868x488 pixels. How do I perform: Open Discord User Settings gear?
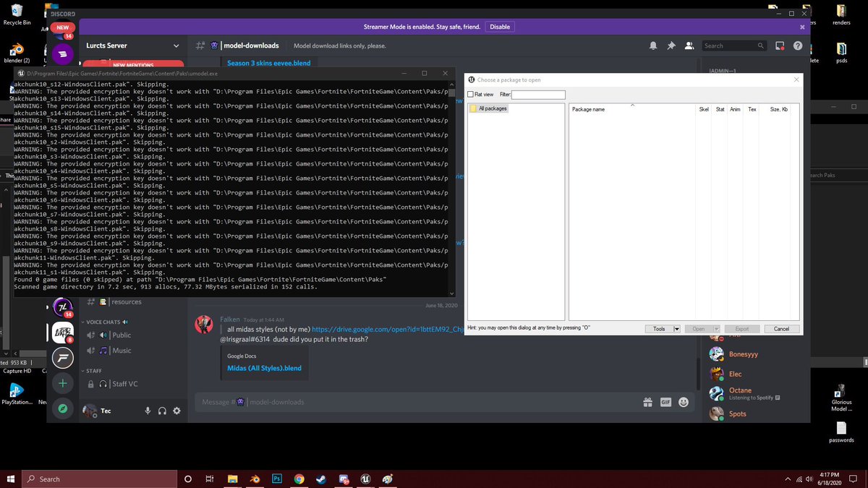pyautogui.click(x=176, y=411)
